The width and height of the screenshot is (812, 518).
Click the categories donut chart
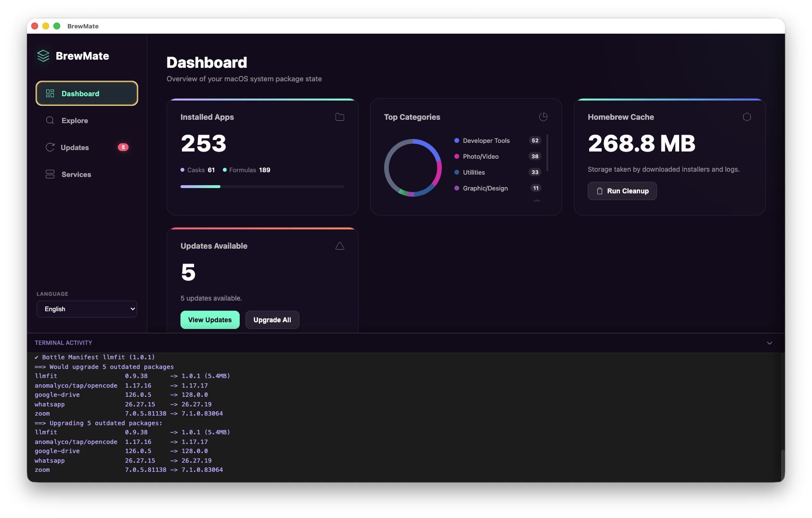click(413, 168)
